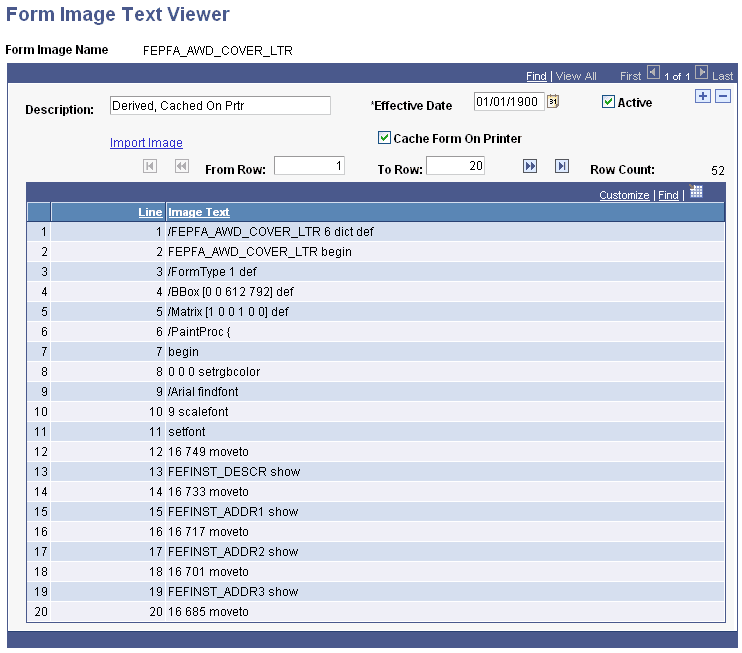Select row '16 717 moveto'
Screen dimensions: 742x653
[376, 532]
